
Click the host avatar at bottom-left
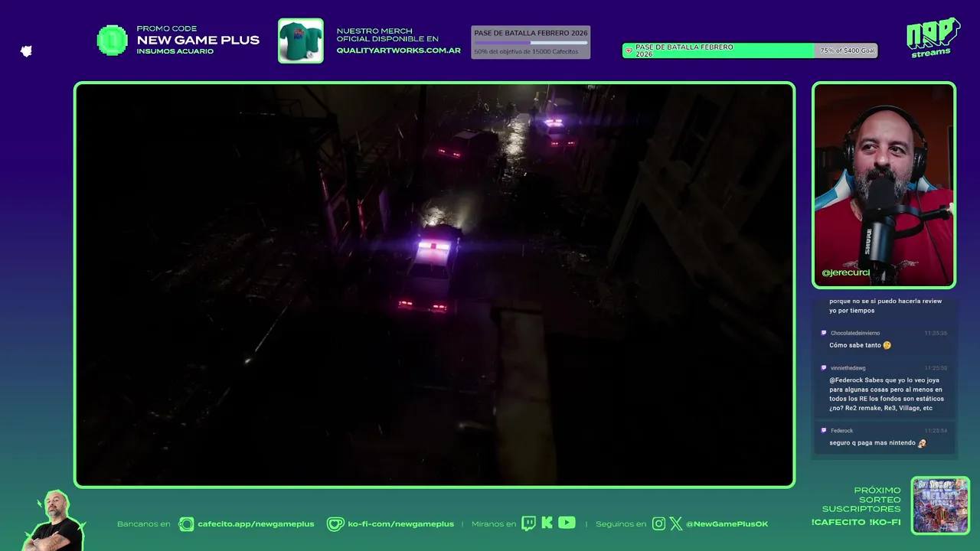point(54,520)
